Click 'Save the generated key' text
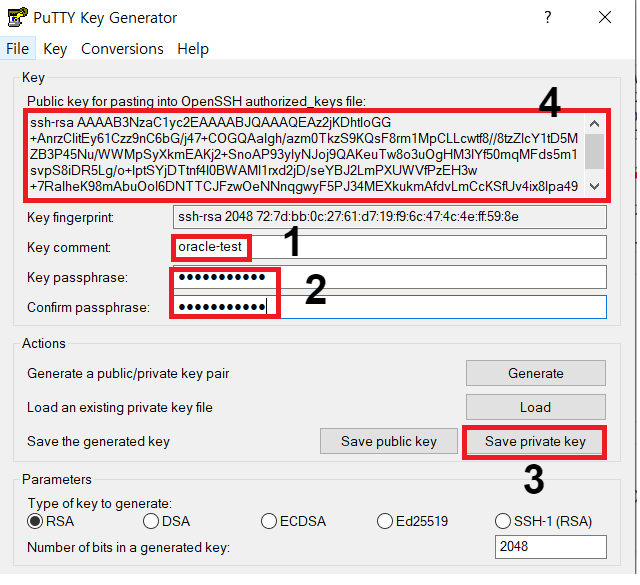The height and width of the screenshot is (585, 640). coord(98,442)
